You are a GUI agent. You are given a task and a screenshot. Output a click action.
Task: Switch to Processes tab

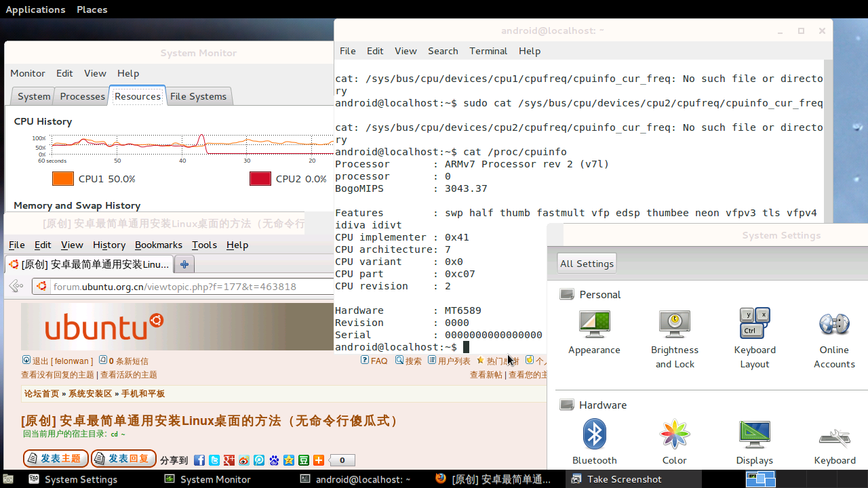tap(82, 96)
